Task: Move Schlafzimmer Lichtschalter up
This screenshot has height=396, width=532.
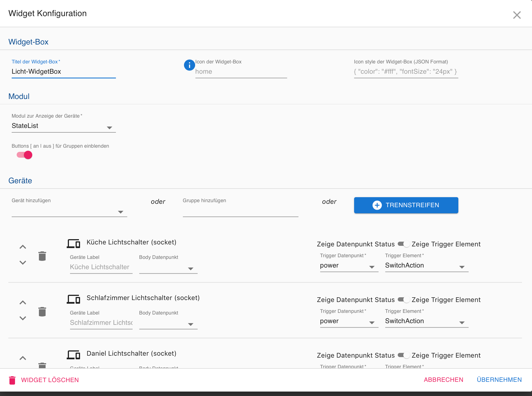Action: click(23, 303)
